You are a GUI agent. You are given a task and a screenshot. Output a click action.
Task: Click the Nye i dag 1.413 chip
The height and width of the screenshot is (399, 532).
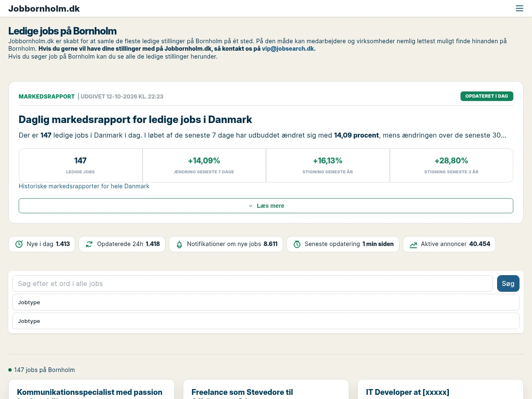[42, 244]
